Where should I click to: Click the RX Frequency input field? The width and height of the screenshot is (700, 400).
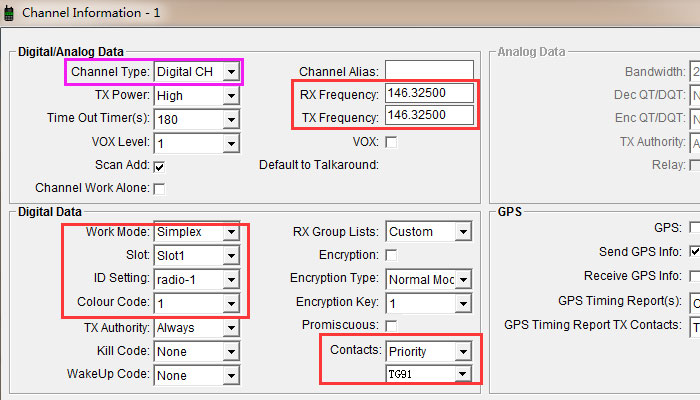tap(429, 94)
